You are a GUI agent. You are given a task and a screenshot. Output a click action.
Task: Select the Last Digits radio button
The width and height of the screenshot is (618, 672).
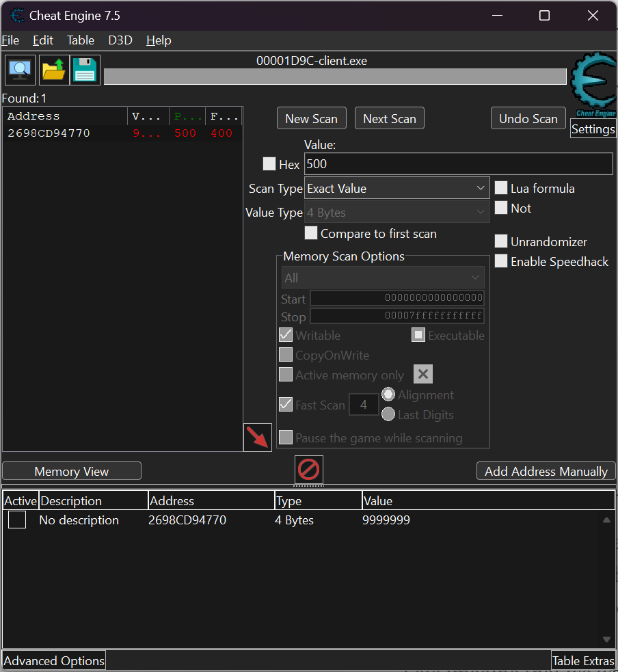pos(388,414)
